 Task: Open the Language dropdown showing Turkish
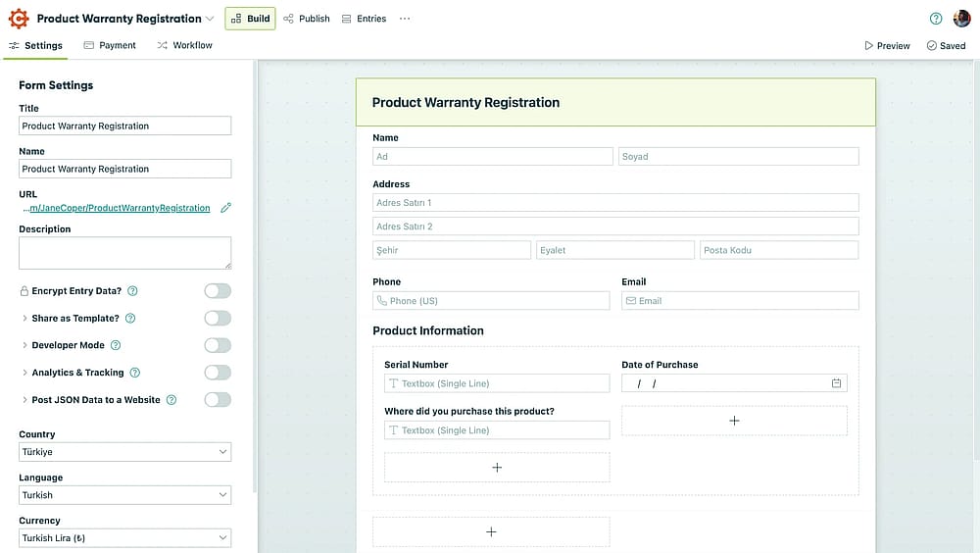coord(125,495)
